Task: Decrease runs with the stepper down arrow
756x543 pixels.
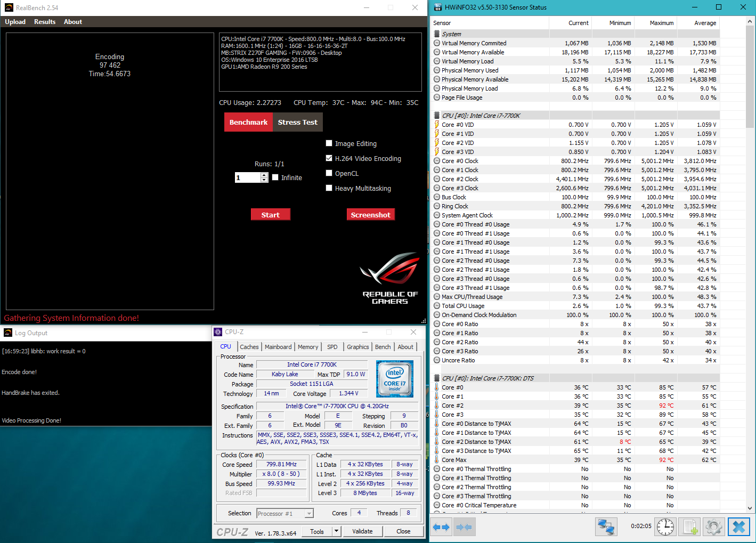Action: click(264, 180)
